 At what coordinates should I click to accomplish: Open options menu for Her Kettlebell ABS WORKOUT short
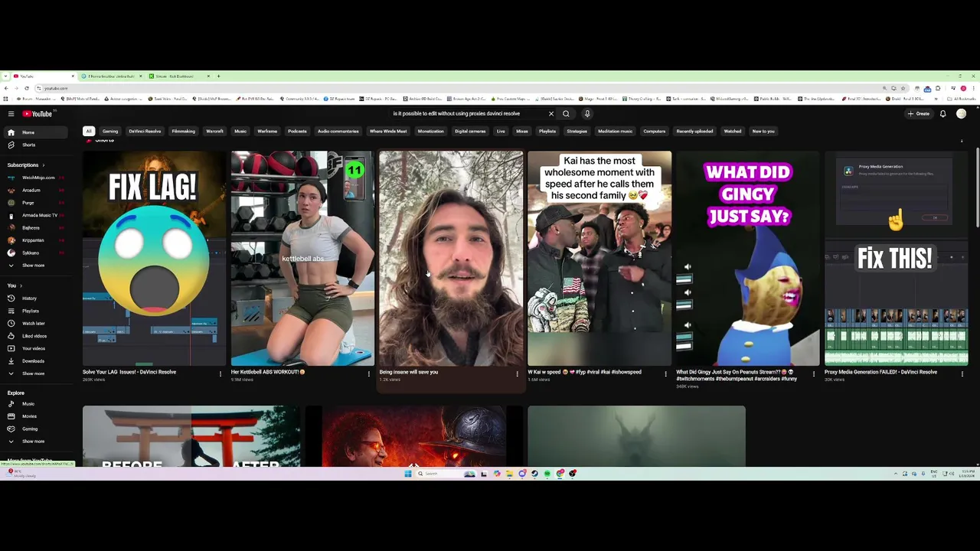pyautogui.click(x=369, y=374)
